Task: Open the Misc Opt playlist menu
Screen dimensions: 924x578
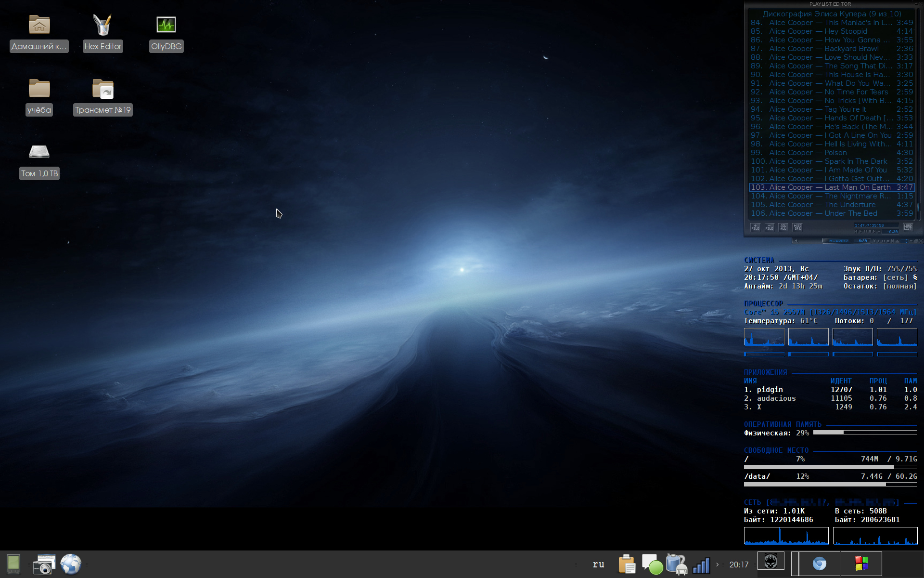Action: 797,227
